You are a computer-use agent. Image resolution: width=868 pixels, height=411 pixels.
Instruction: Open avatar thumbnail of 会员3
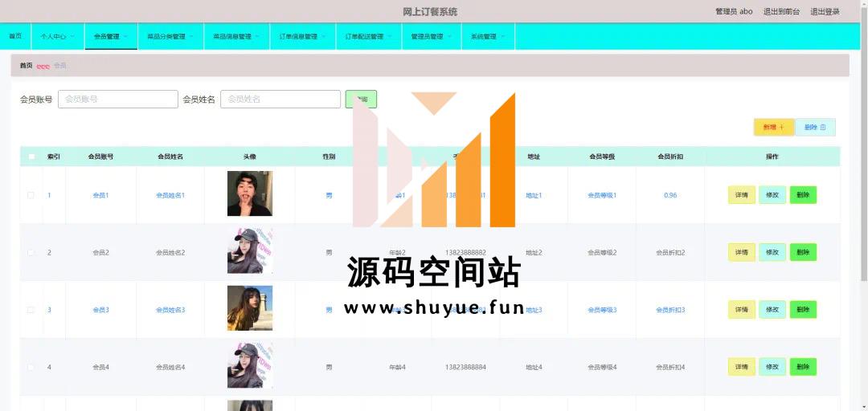pos(250,308)
